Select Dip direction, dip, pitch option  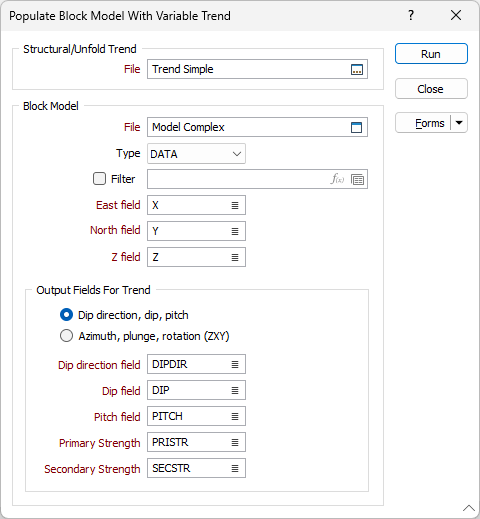tap(66, 315)
